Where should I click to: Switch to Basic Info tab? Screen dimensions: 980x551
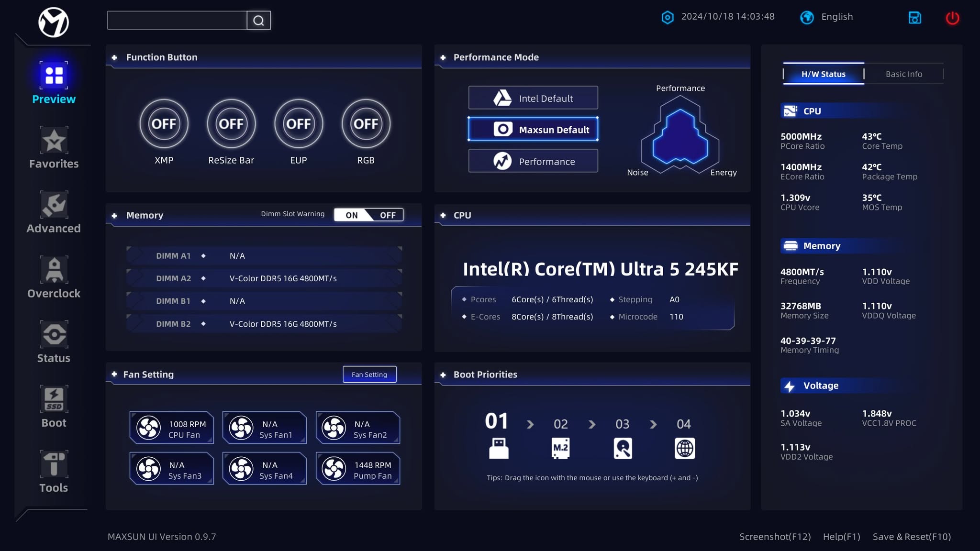pyautogui.click(x=904, y=73)
